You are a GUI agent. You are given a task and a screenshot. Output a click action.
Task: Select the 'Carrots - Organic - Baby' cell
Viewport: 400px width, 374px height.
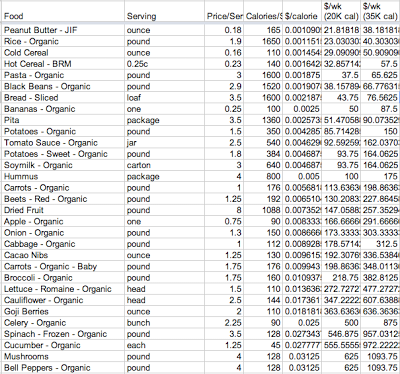[x=63, y=266]
